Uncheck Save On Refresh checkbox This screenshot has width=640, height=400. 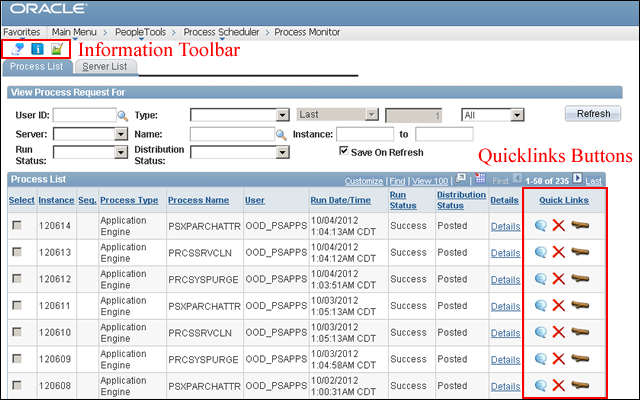(344, 151)
